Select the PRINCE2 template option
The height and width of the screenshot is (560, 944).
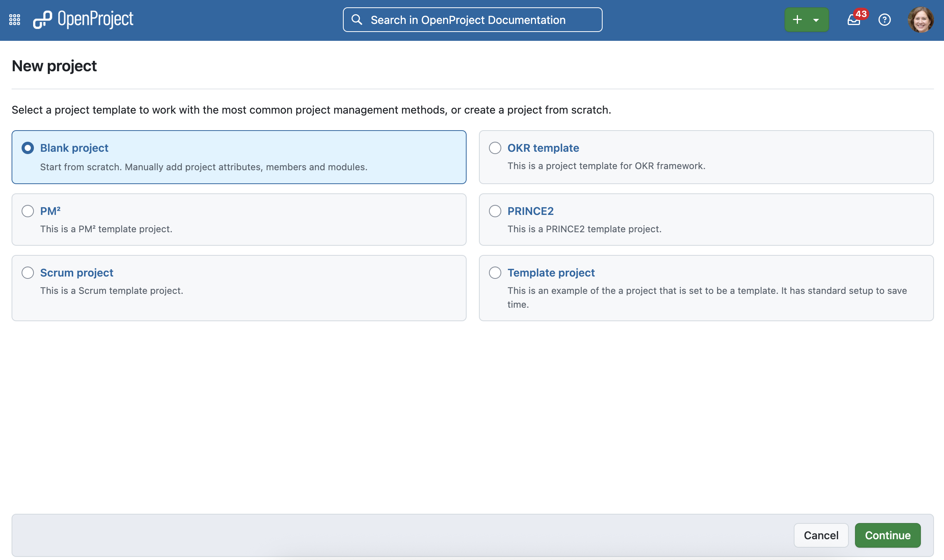point(495,211)
